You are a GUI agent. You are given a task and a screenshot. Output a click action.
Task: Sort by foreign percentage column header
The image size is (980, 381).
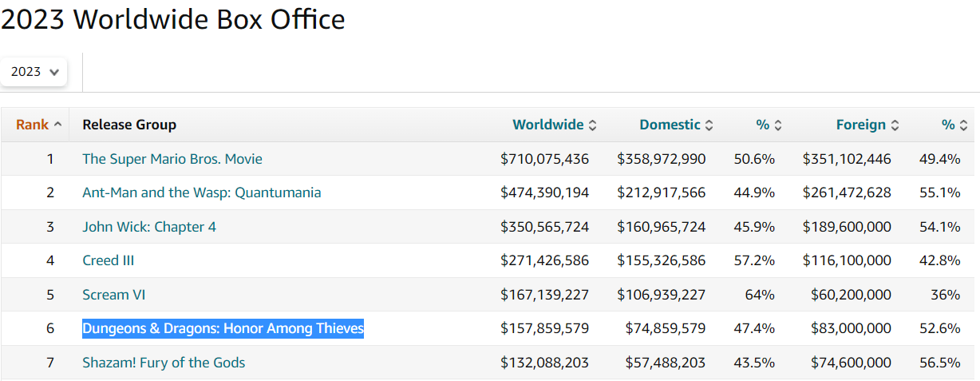(x=954, y=125)
